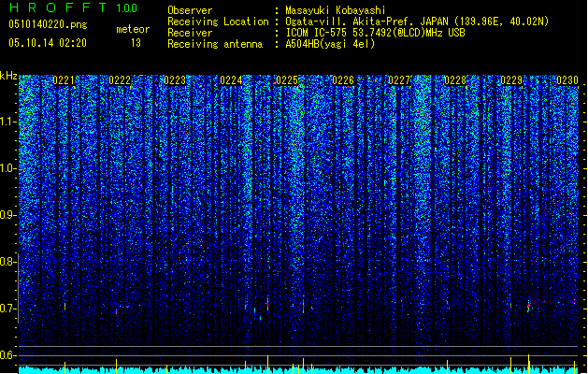588x374 pixels.
Task: Click the Receiving Location value text
Action: (x=417, y=22)
